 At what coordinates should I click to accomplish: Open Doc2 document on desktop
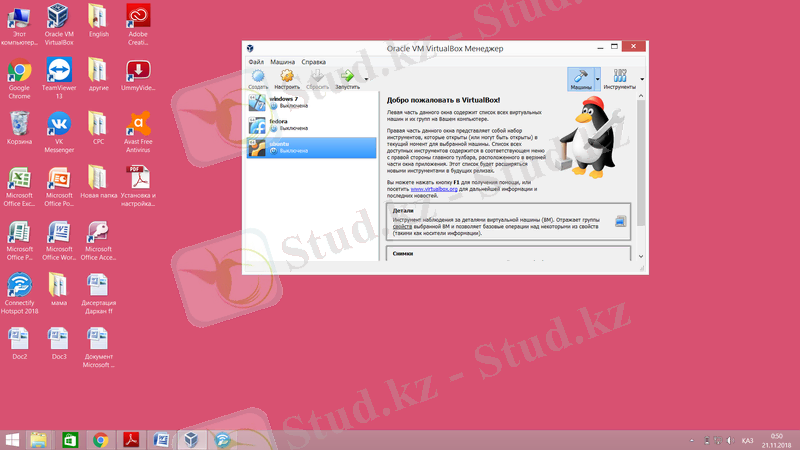pyautogui.click(x=19, y=343)
